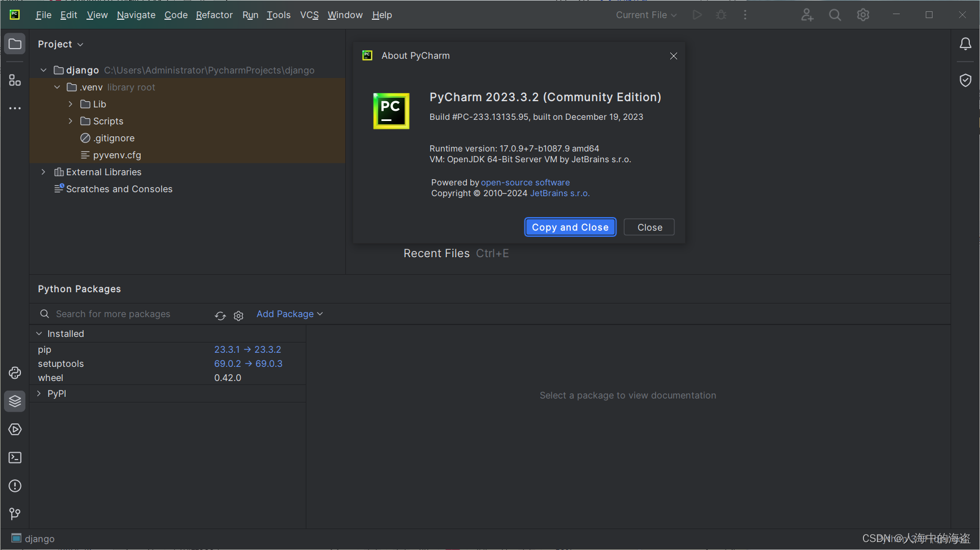Open the Tools menu
Viewport: 980px width, 550px height.
279,15
